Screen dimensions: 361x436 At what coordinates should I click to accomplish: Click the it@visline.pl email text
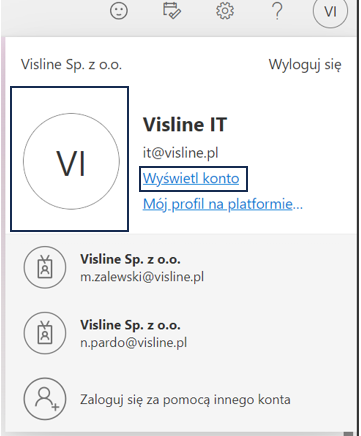pyautogui.click(x=181, y=153)
